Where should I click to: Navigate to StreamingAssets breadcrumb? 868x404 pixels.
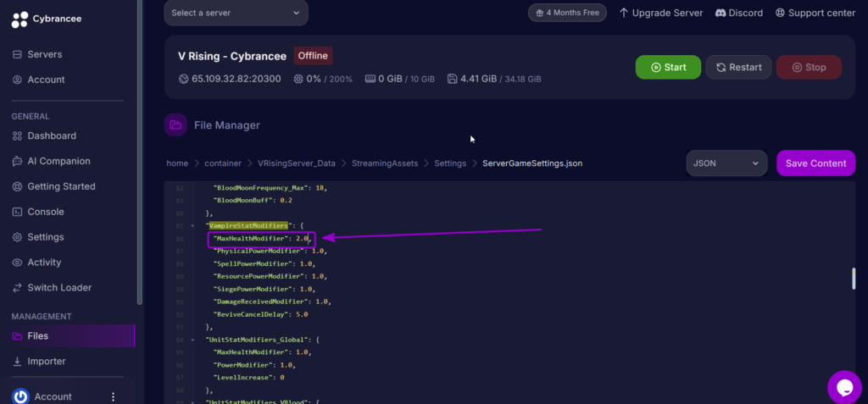385,163
